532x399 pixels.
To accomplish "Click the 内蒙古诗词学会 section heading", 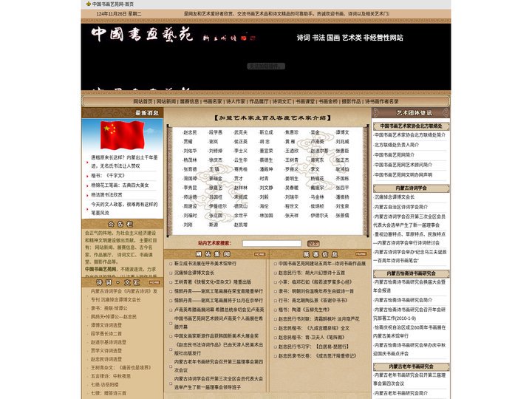I will tap(412, 188).
